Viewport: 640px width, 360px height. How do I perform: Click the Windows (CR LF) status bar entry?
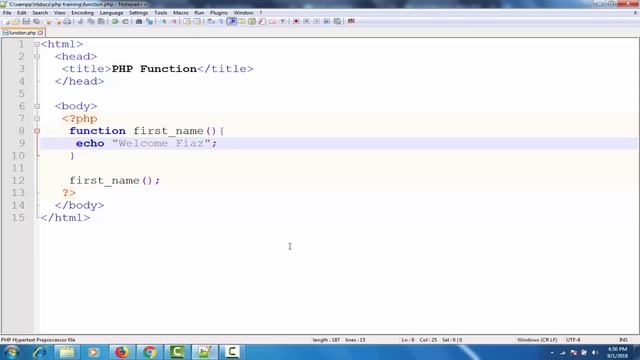coord(537,340)
